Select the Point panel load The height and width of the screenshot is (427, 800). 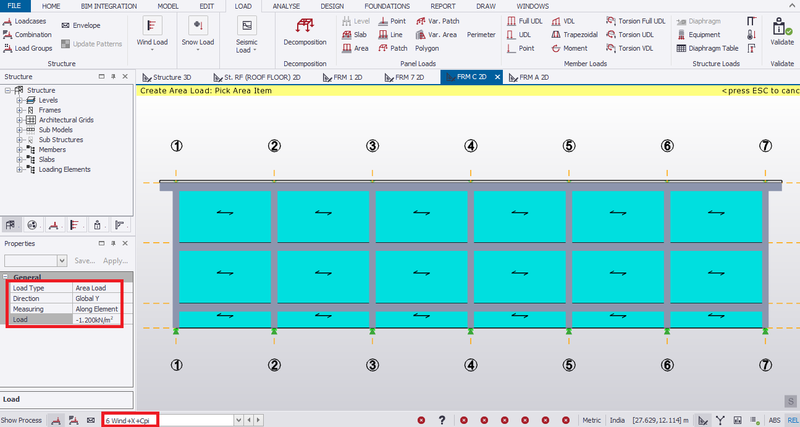(x=392, y=21)
